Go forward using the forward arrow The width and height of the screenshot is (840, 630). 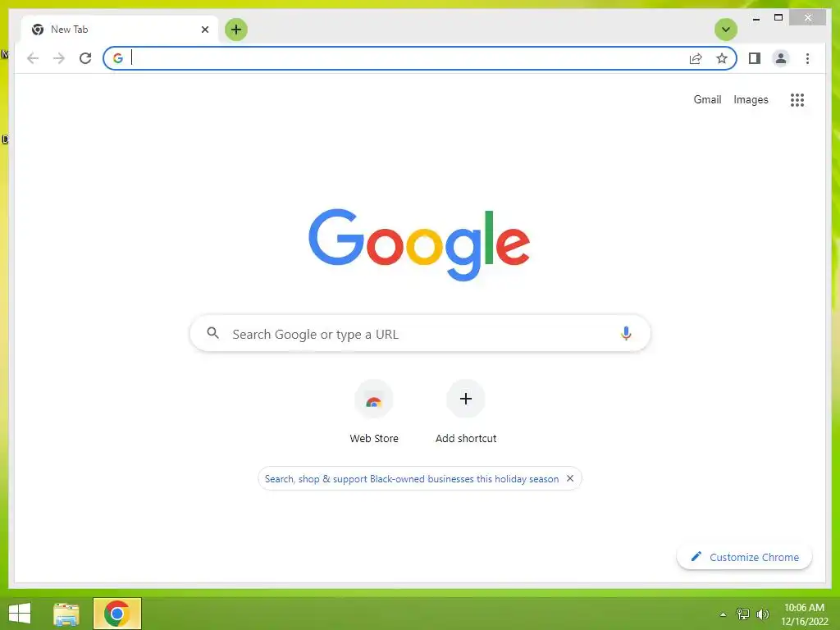[59, 58]
